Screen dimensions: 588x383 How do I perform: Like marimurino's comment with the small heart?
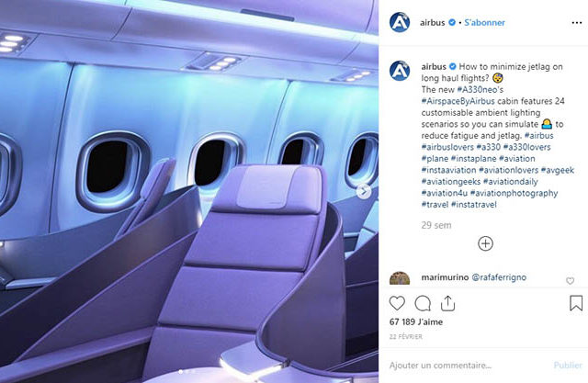[570, 281]
